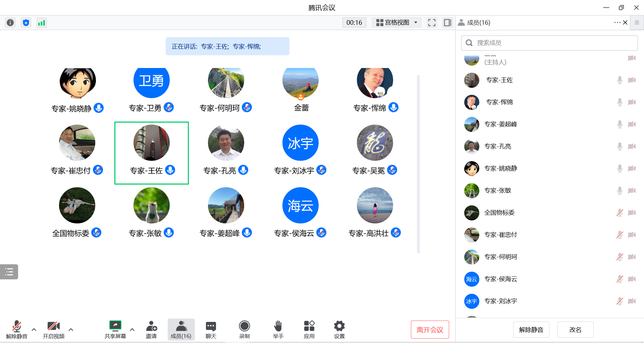Toggle 解除静音 microphone in the bottom toolbar
The image size is (644, 343).
[16, 330]
